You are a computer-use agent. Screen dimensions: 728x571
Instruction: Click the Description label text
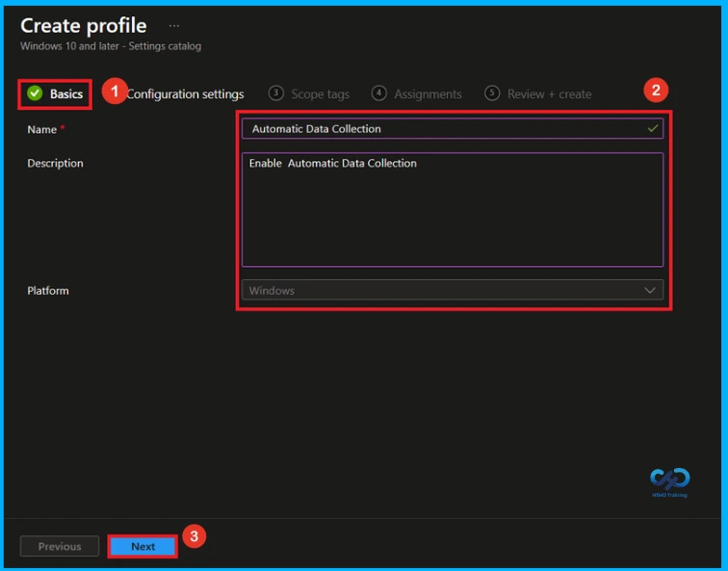tap(55, 164)
